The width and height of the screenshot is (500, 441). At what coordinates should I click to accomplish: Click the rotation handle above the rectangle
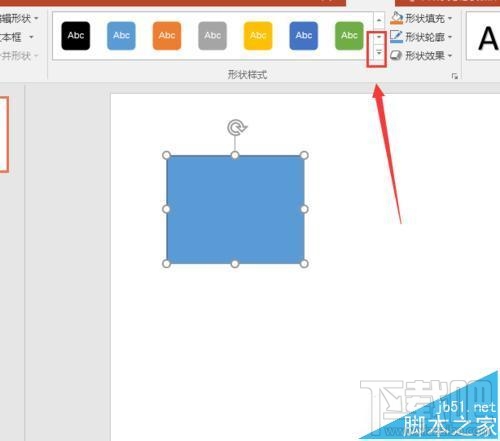click(236, 128)
